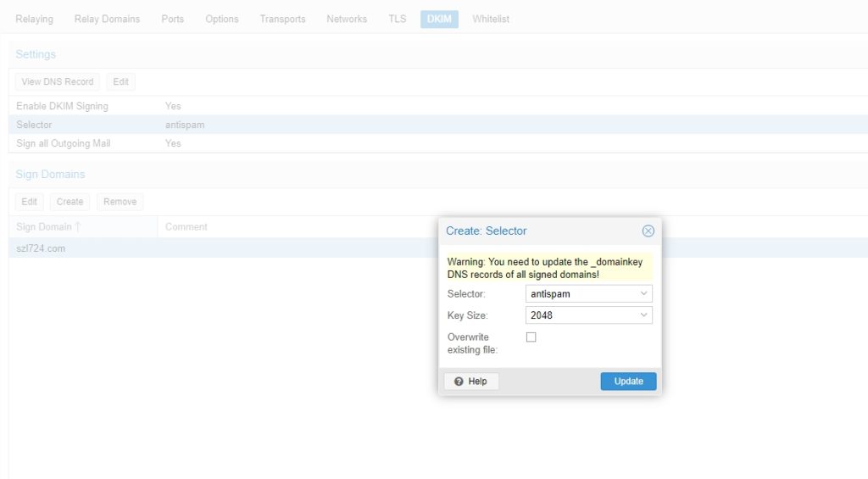Select the Enable DKIM Signing row
Viewport: 868px width, 479px height.
(438, 106)
